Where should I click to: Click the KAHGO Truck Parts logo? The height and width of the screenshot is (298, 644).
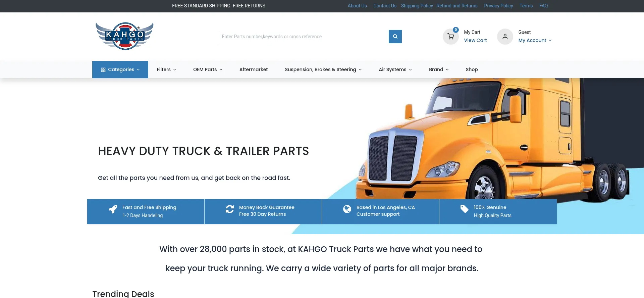(124, 36)
